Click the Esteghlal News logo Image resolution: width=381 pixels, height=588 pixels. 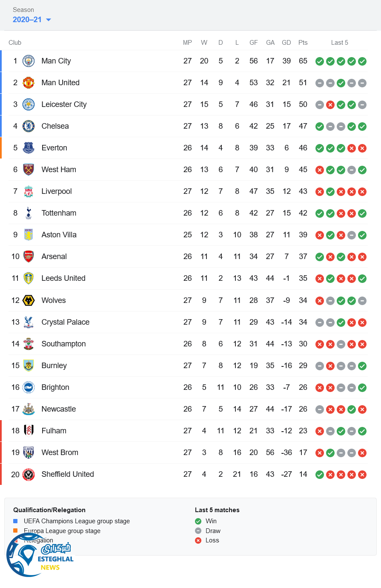(40, 554)
